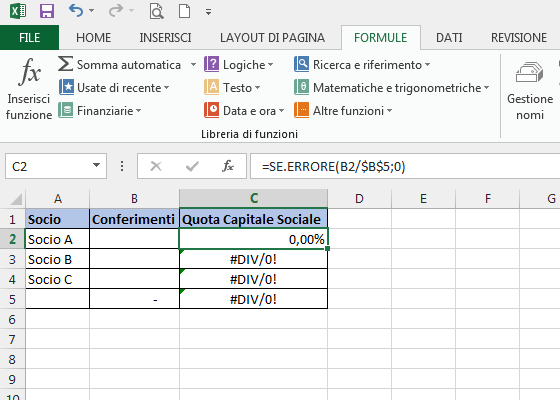Switch to the HOME ribbon tab
Screen dimensions: 560x400
[x=94, y=38]
